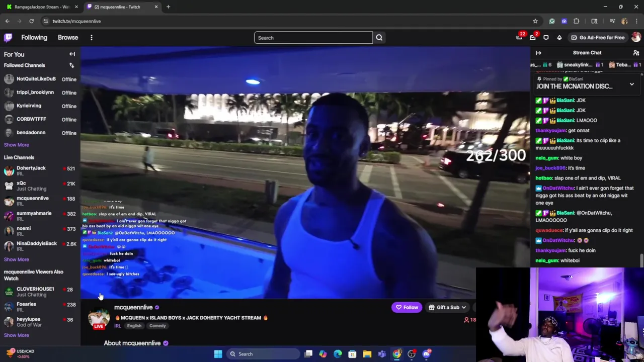Open the Grammarly browser extension
Screen dimensions: 644x362
[x=552, y=21]
